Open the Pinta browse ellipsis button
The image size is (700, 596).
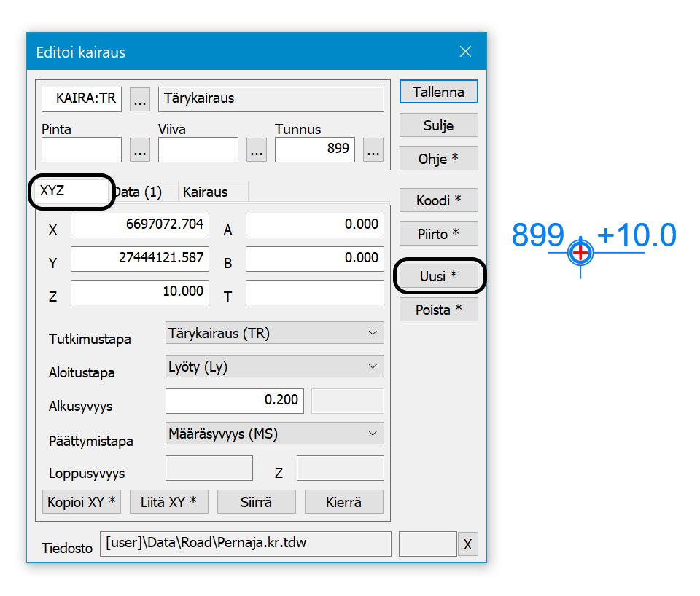tap(140, 150)
